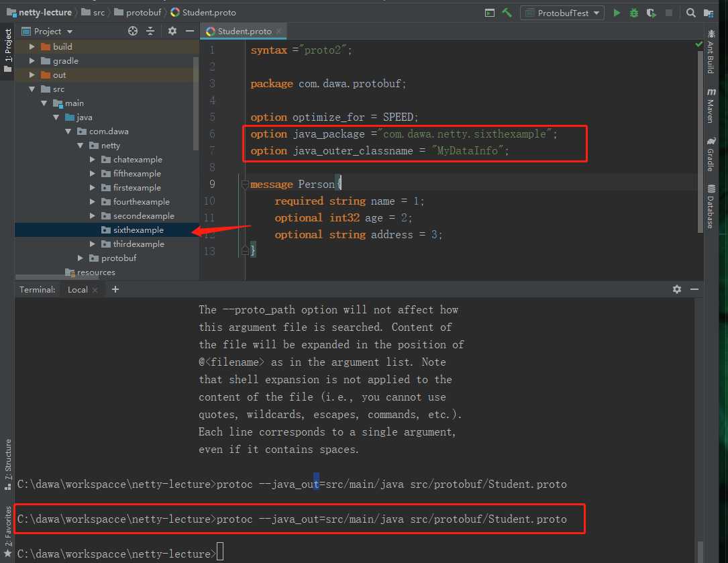Open the Maven side panel
Image resolution: width=728 pixels, height=563 pixels.
pos(711,105)
